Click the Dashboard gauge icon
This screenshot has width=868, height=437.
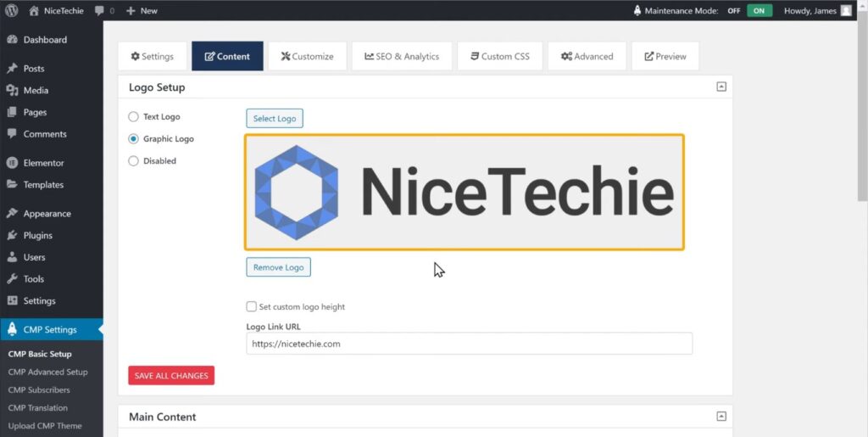12,40
